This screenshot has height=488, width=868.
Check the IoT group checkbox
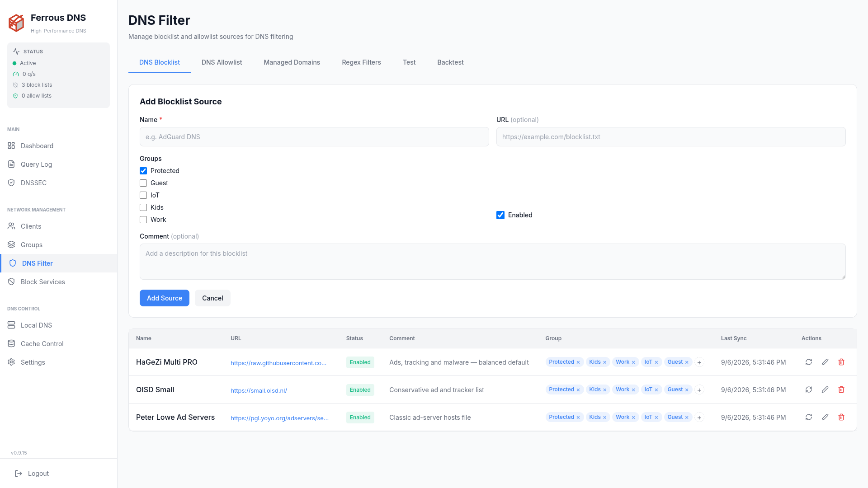point(143,195)
